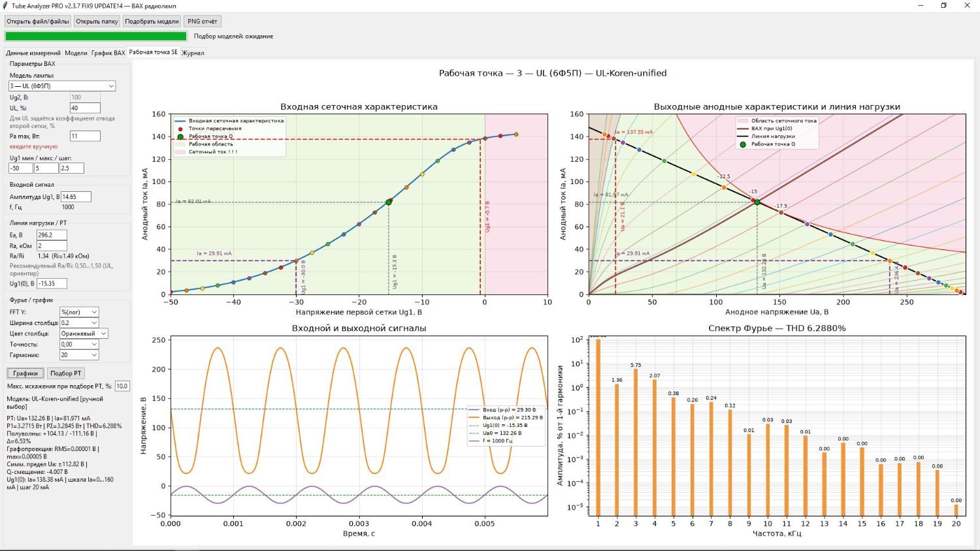980x551 pixels.
Task: Open the Точность dropdown
Action: (79, 344)
